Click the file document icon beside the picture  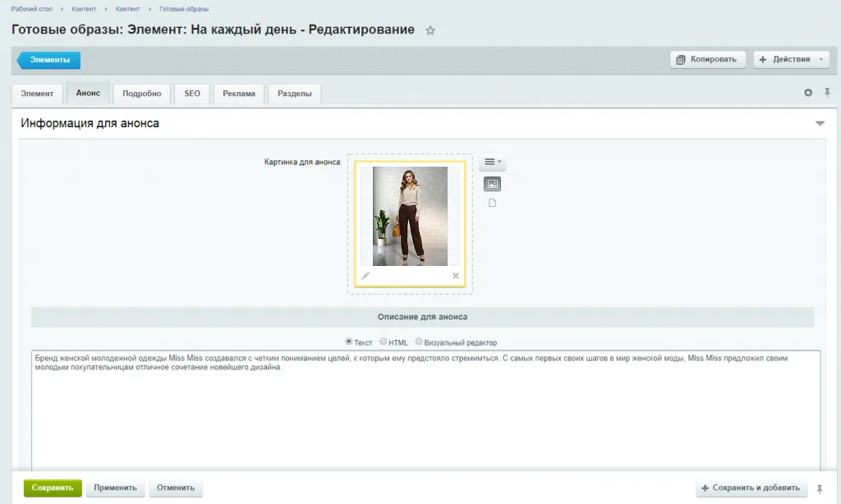tap(492, 203)
